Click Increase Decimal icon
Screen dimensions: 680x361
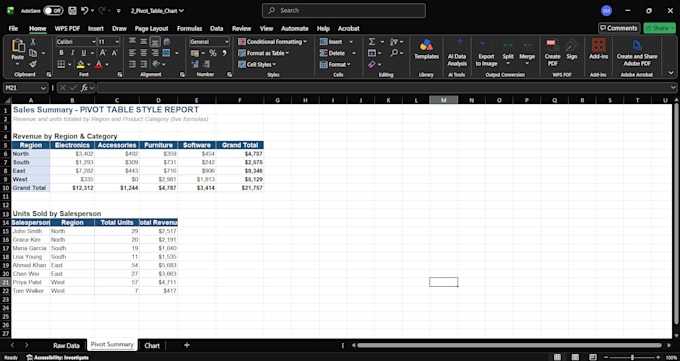(x=195, y=64)
